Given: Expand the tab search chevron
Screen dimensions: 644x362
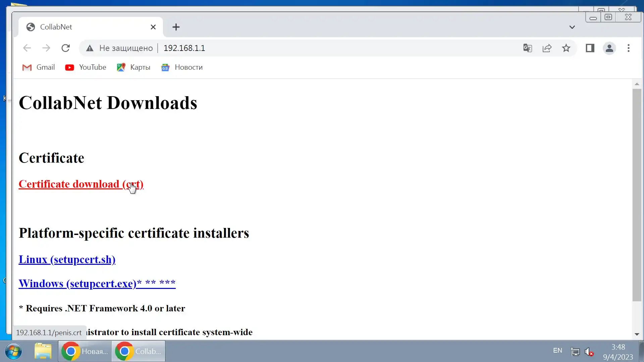Looking at the screenshot, I should (572, 27).
